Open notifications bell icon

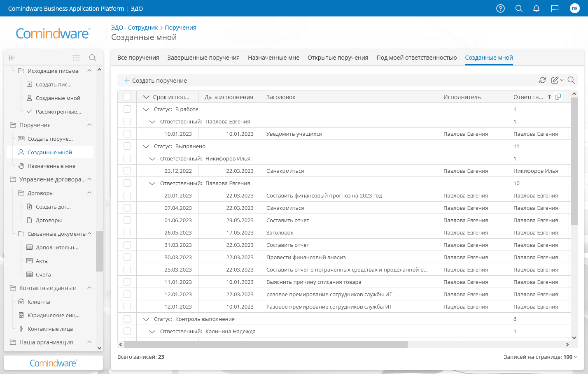536,8
